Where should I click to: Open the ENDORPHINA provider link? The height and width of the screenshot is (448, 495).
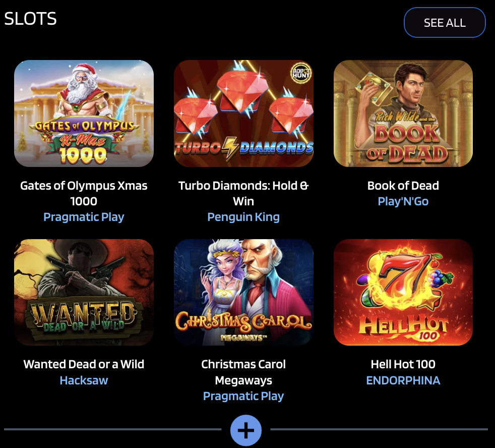tap(403, 380)
